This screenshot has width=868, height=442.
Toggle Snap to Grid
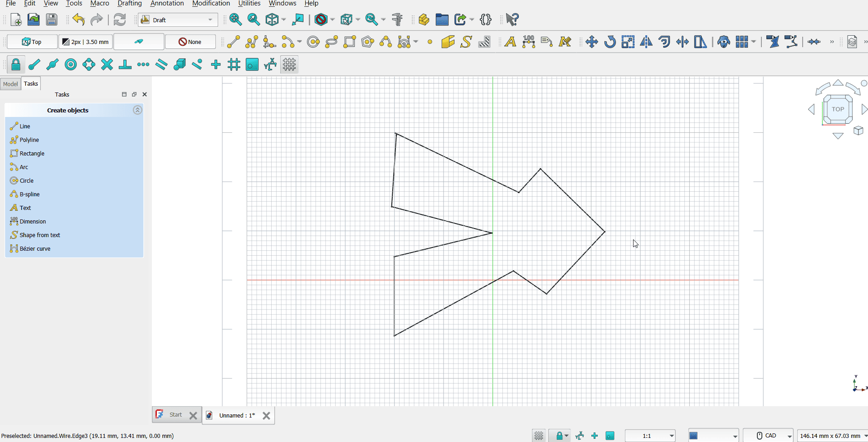(234, 65)
